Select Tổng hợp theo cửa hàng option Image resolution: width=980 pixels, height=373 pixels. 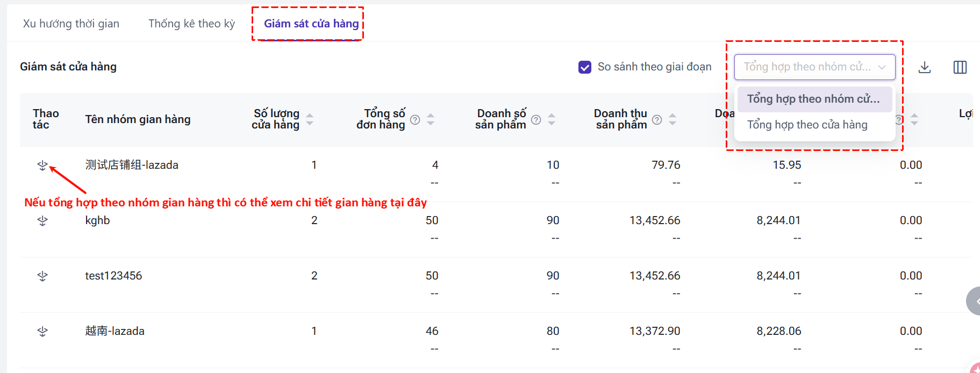click(807, 125)
